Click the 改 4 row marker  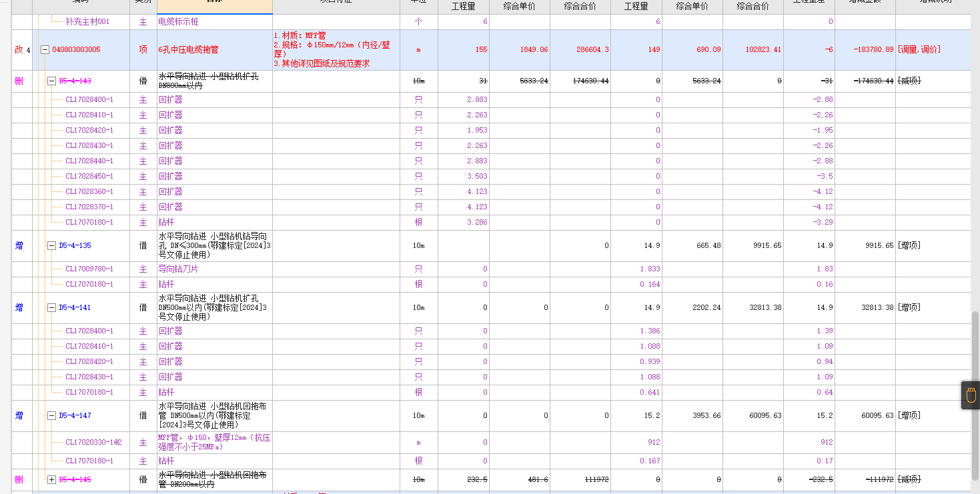coord(22,50)
